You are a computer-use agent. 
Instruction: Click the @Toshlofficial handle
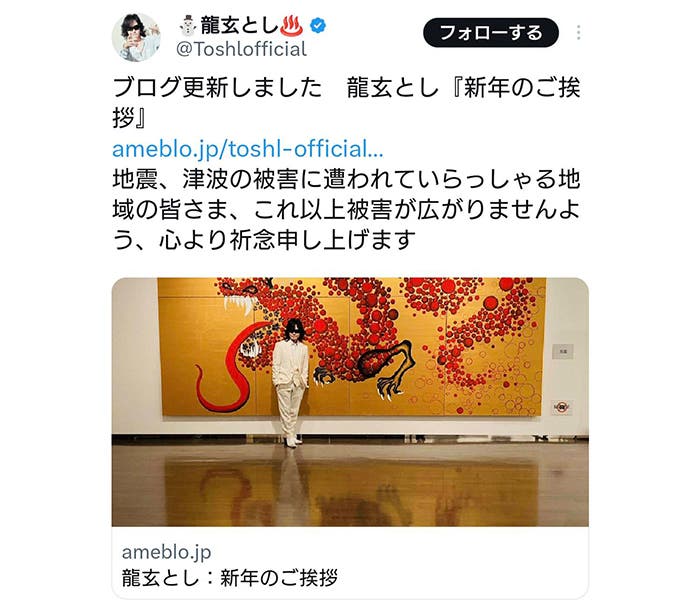coord(241,49)
